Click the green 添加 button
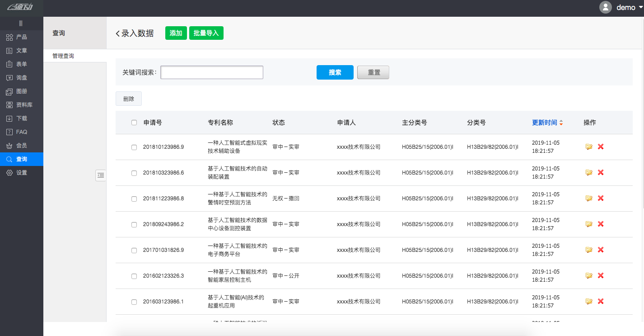This screenshot has height=336, width=644. click(176, 33)
